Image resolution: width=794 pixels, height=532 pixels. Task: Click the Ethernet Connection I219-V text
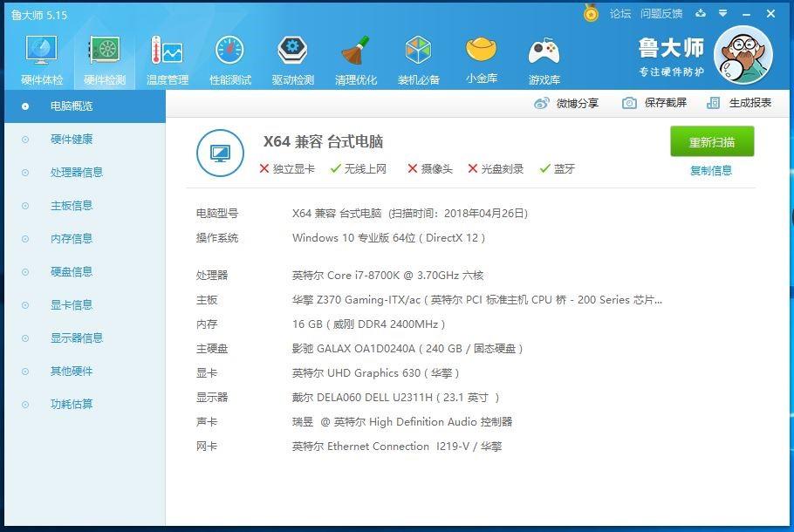pyautogui.click(x=396, y=447)
